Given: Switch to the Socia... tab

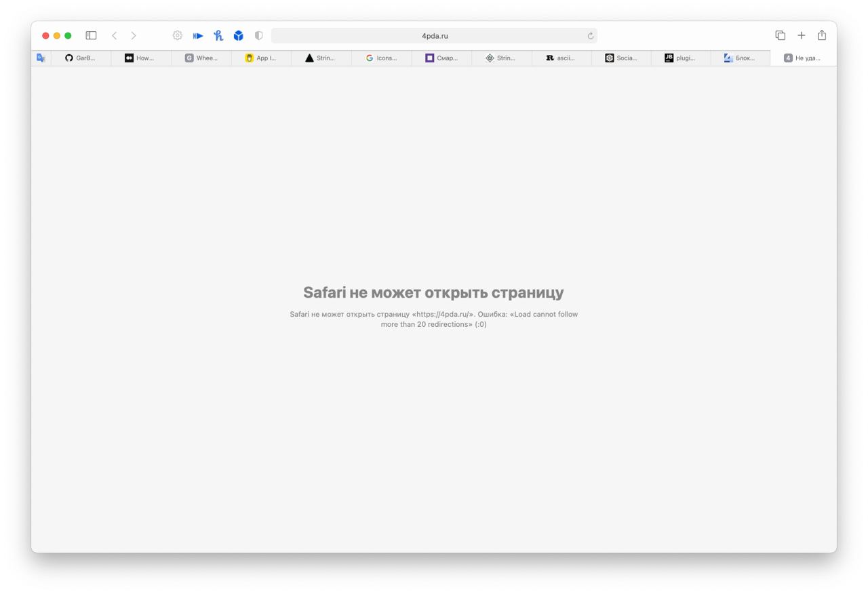Looking at the screenshot, I should tap(621, 58).
